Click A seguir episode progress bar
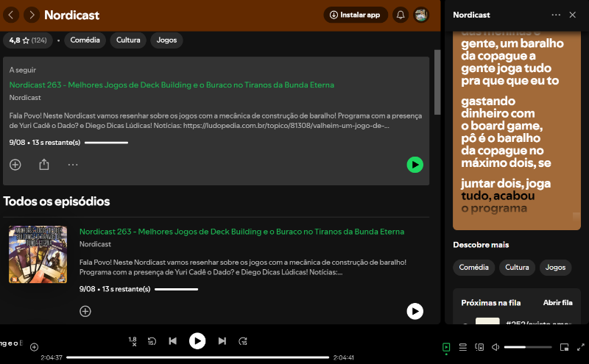This screenshot has height=364, width=589. click(106, 143)
